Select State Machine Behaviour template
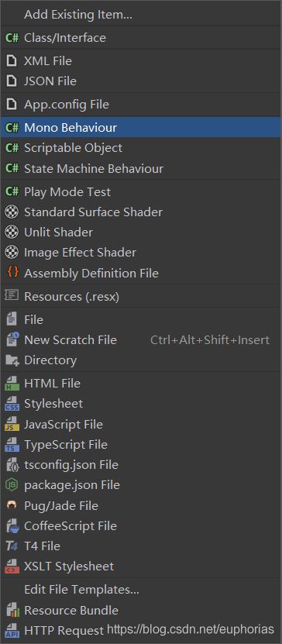282x644 pixels. pyautogui.click(x=141, y=168)
